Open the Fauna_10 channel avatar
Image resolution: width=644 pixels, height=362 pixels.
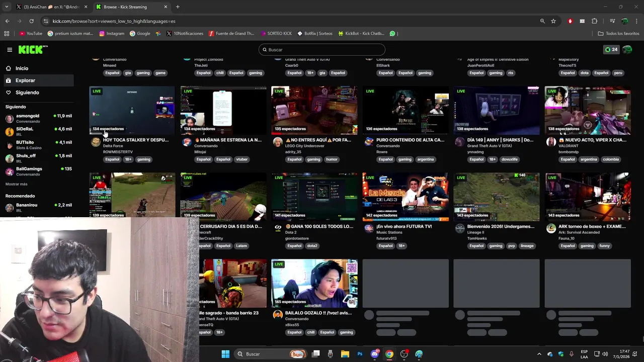(x=551, y=228)
